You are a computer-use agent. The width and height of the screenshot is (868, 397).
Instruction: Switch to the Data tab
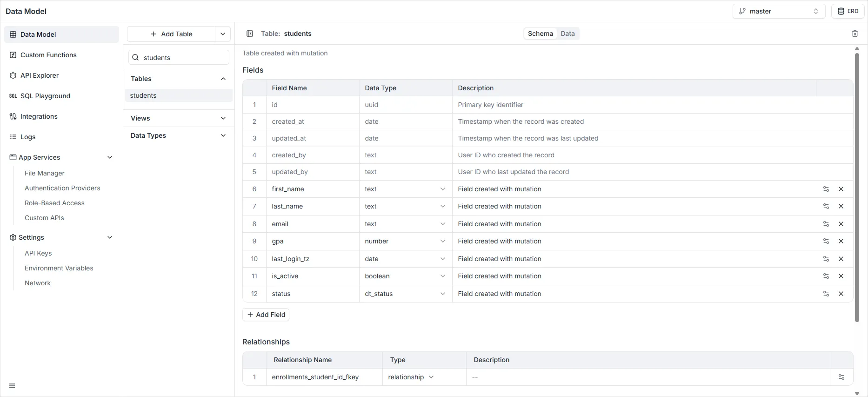[x=568, y=34]
